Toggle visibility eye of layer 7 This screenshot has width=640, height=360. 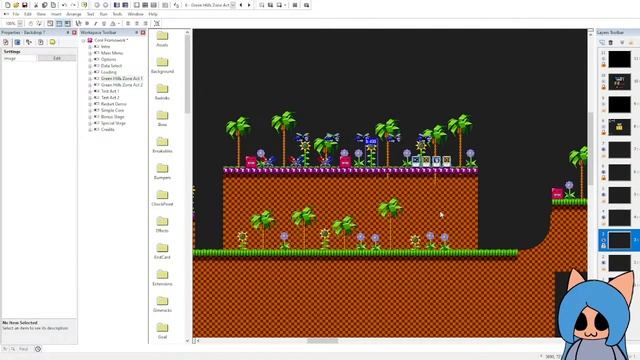click(x=604, y=150)
